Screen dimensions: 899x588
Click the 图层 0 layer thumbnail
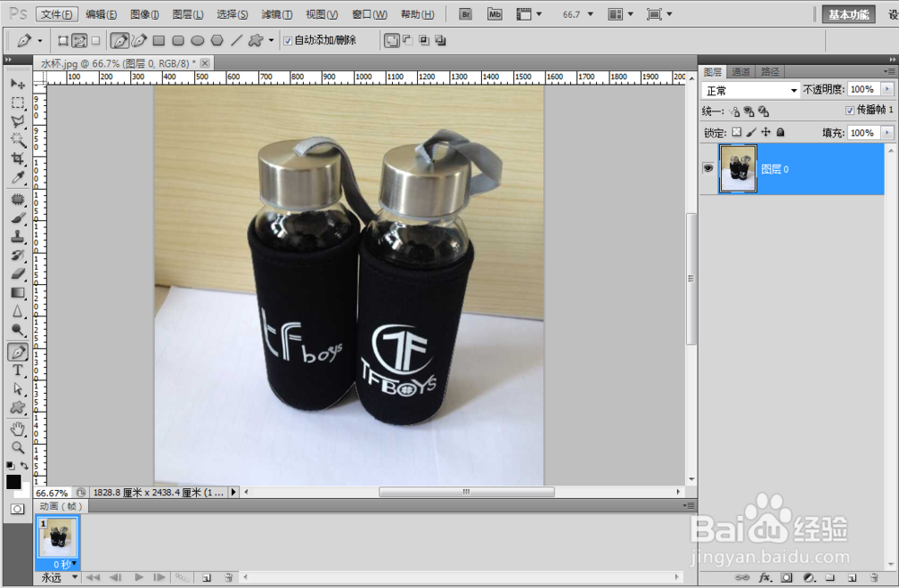click(x=738, y=169)
